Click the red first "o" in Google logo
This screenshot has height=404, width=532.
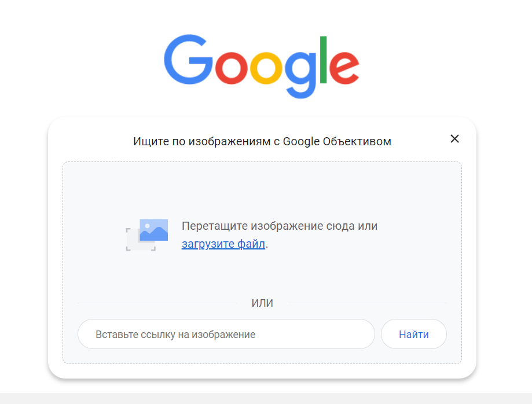tap(232, 67)
